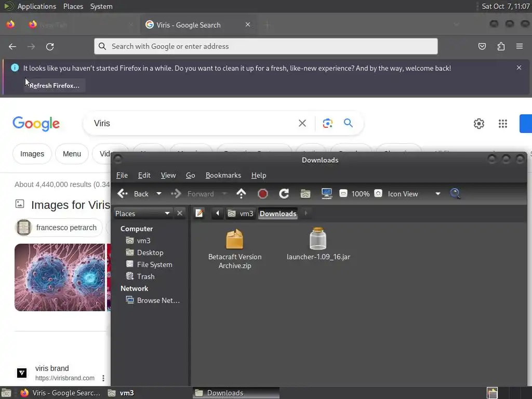Click the file manager search icon

(455, 193)
